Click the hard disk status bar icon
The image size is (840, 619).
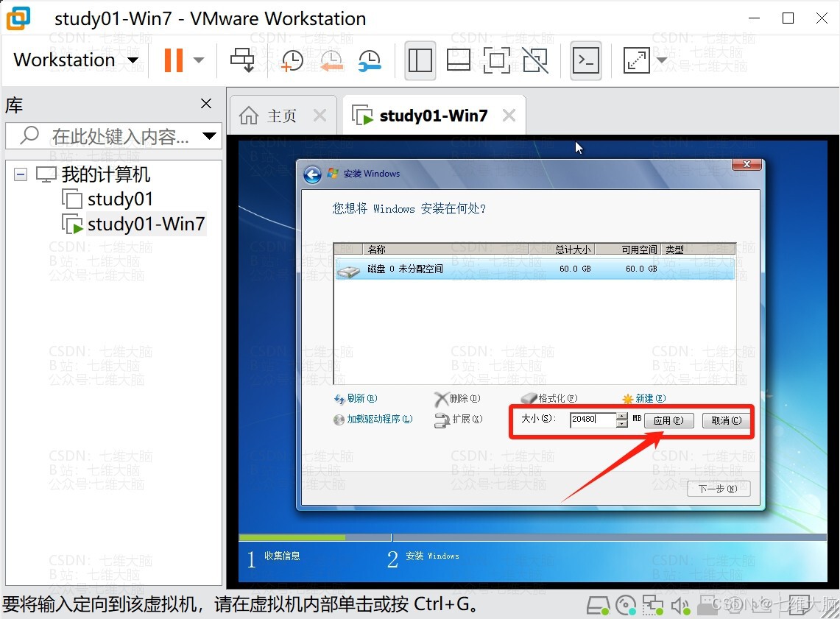point(598,606)
